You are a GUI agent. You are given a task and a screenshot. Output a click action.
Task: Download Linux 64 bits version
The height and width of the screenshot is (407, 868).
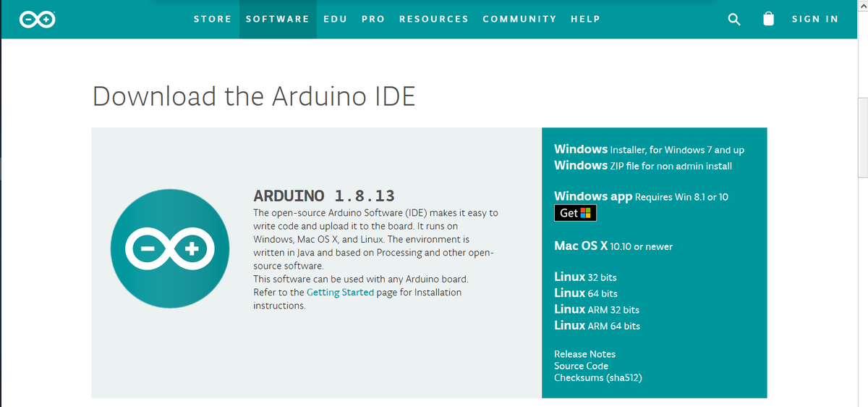click(586, 293)
